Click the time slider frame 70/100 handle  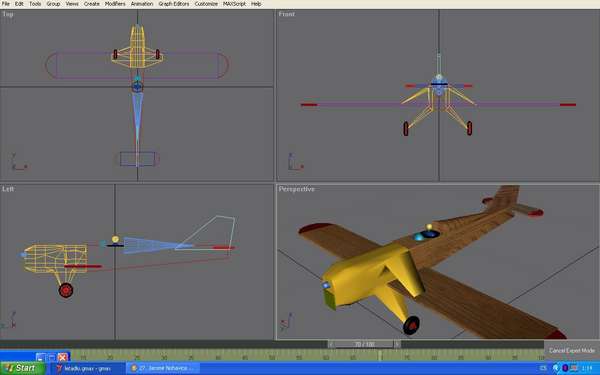point(364,344)
